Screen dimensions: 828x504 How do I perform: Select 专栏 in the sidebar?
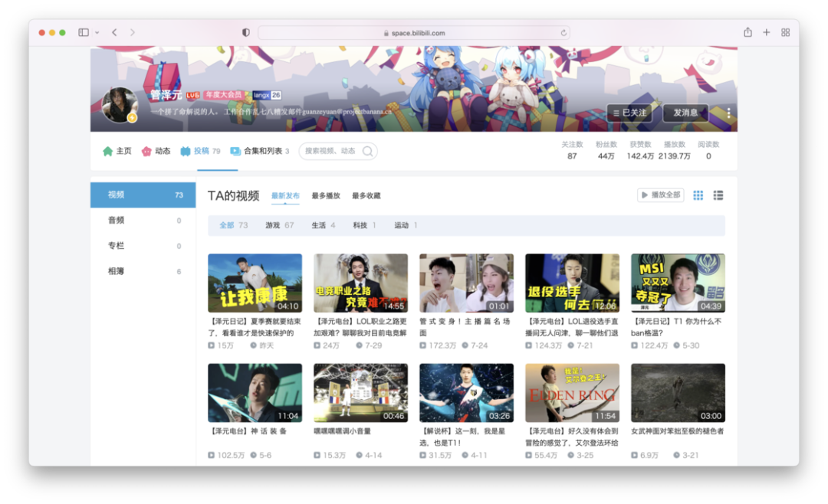(x=143, y=246)
